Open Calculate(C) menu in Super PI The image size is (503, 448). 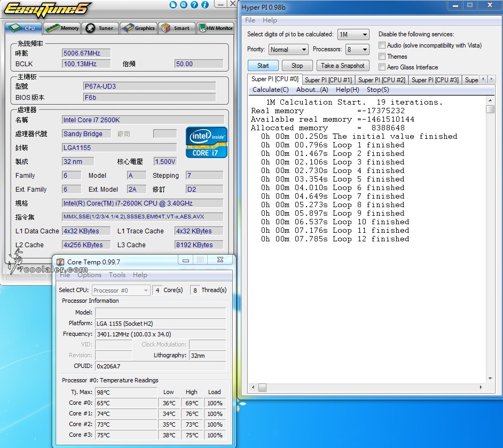(x=270, y=90)
